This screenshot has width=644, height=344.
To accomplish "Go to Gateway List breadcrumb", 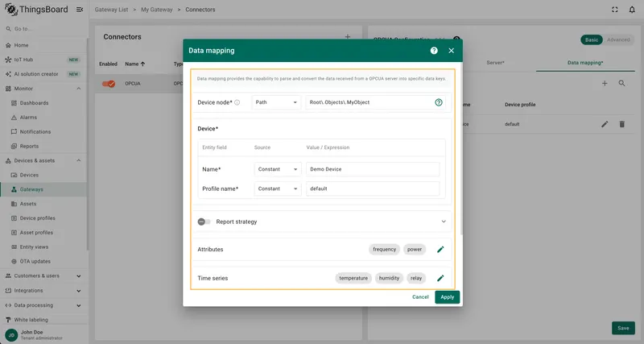I will (x=111, y=10).
